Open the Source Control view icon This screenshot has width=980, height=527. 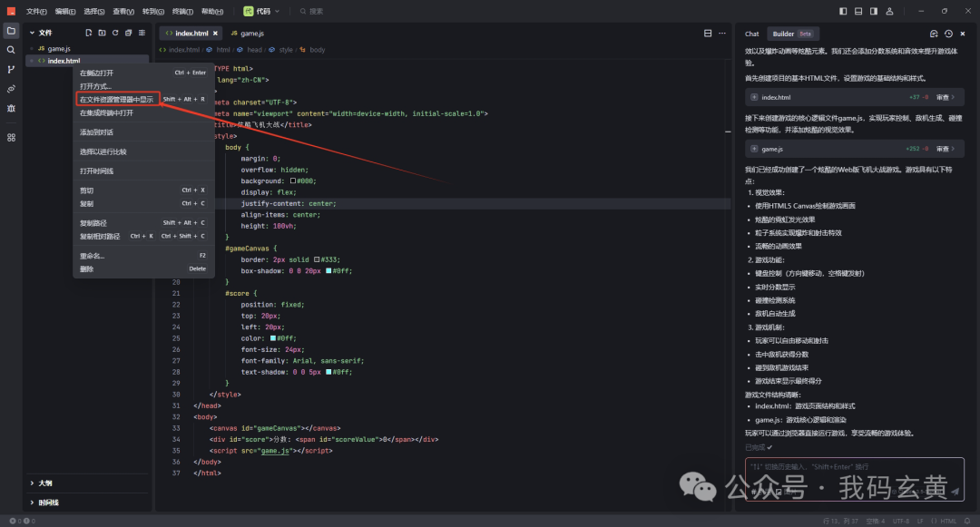[11, 69]
